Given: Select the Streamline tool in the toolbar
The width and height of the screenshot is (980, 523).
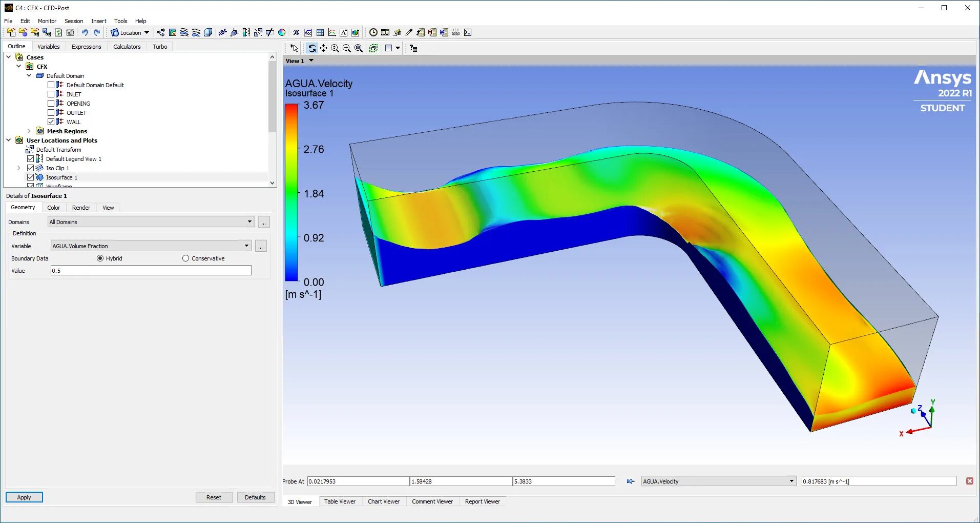Looking at the screenshot, I should (x=183, y=32).
